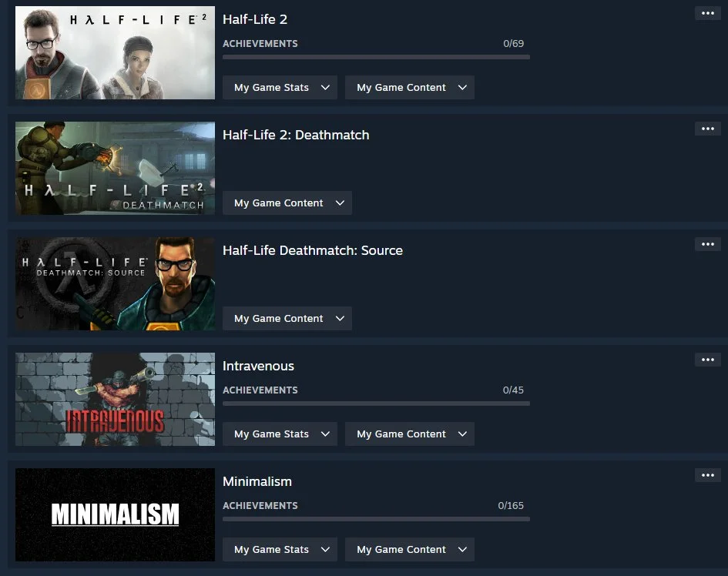Click the Minimalism game title link
Image resolution: width=728 pixels, height=576 pixels.
[x=257, y=482]
